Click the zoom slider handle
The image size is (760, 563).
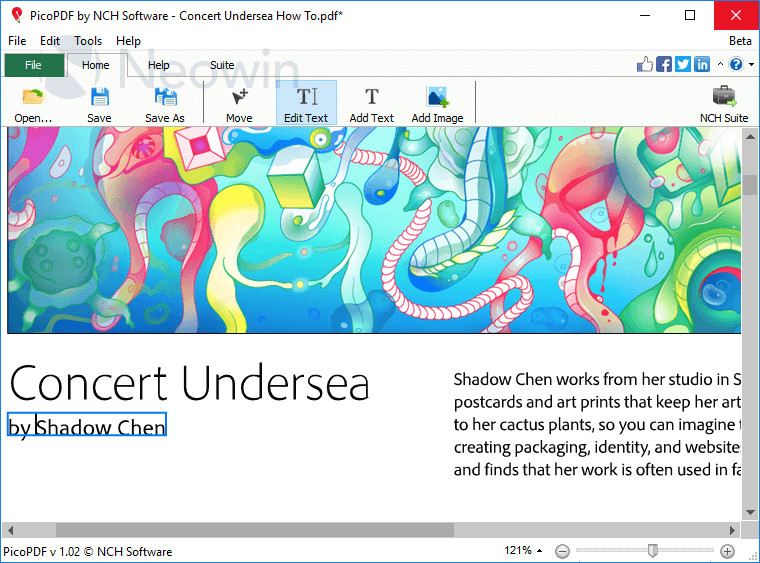click(x=653, y=551)
